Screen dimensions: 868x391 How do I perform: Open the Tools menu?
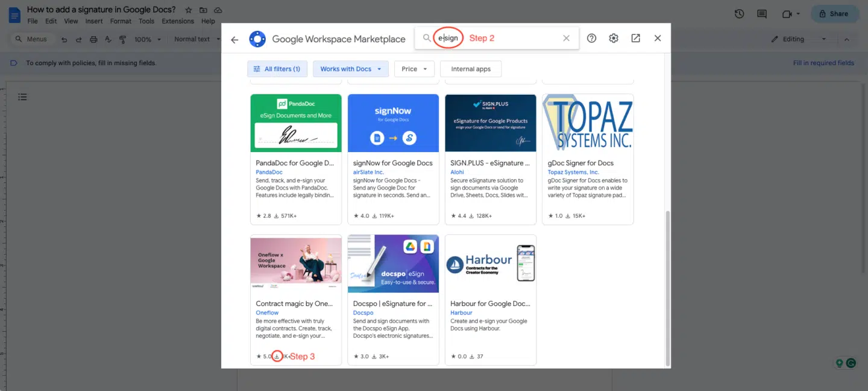click(146, 21)
